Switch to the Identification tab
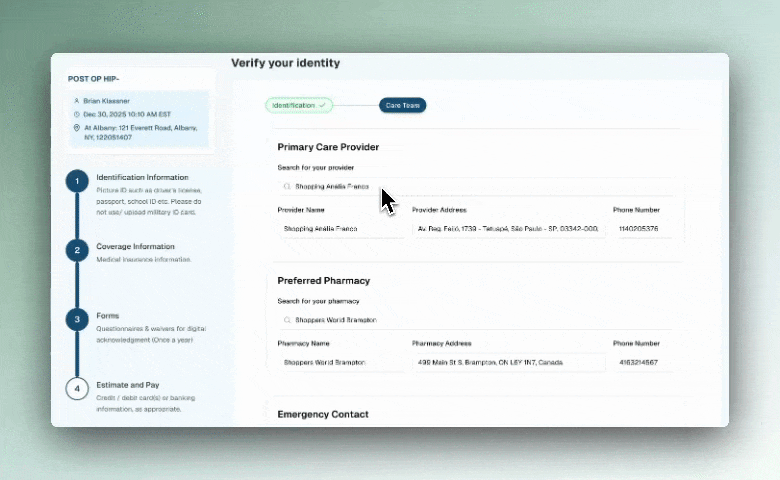The height and width of the screenshot is (480, 780). (299, 105)
